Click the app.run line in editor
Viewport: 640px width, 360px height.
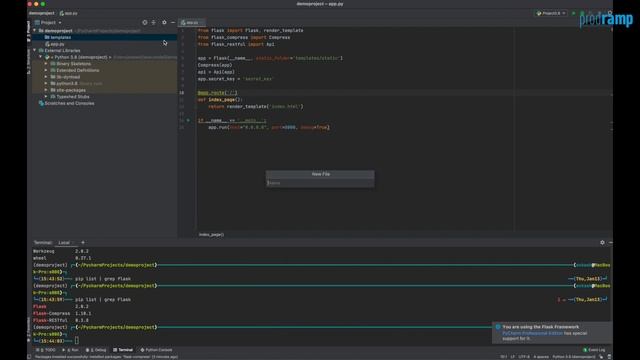(x=269, y=127)
